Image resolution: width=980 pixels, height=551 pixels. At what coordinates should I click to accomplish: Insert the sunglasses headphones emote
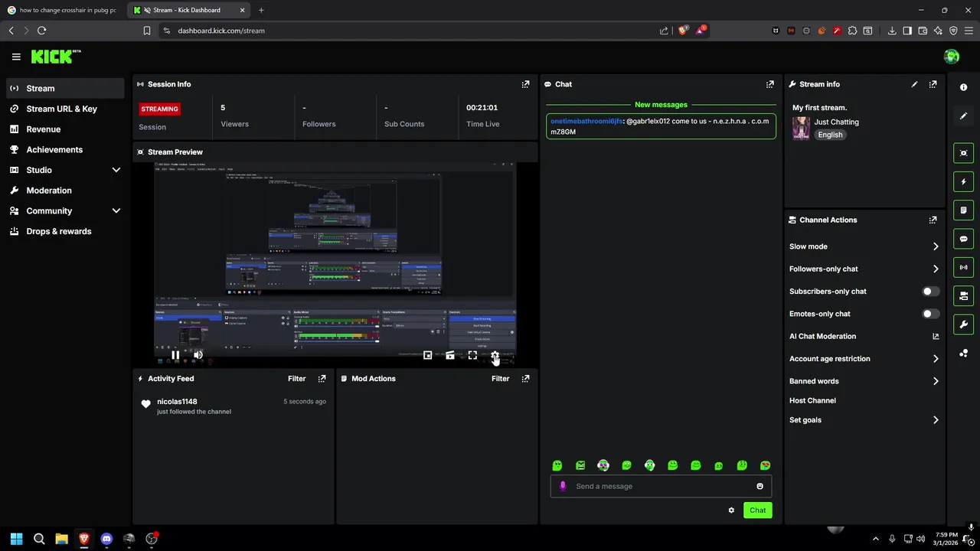coord(603,465)
